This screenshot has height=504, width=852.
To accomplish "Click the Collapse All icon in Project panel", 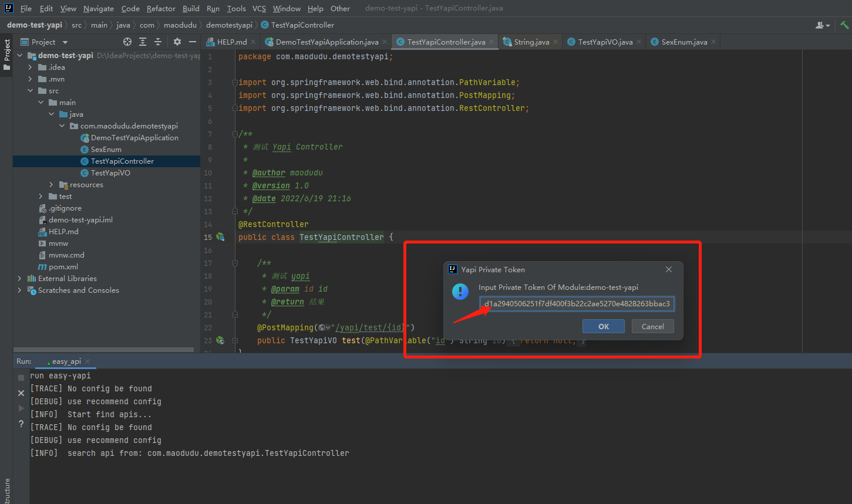I will pyautogui.click(x=158, y=42).
